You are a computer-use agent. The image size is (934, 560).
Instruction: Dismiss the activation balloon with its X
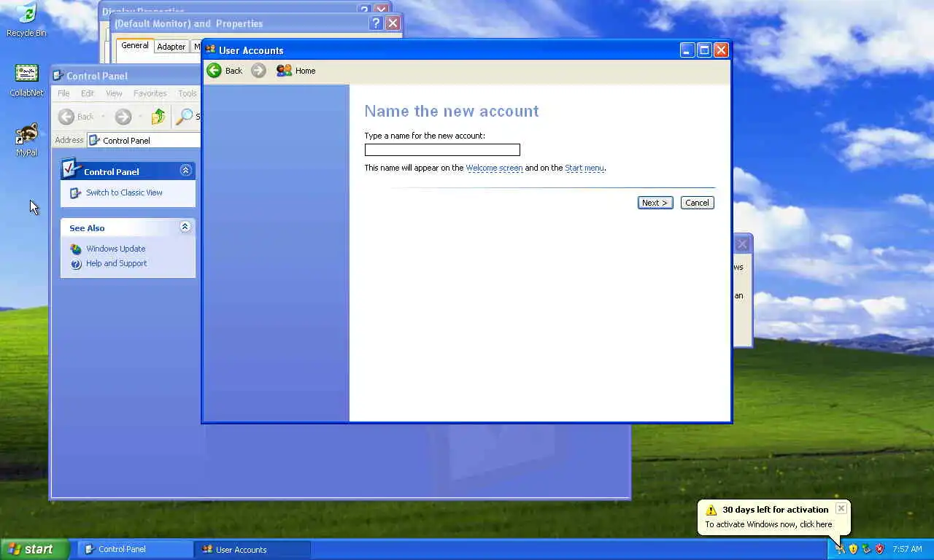coord(841,508)
